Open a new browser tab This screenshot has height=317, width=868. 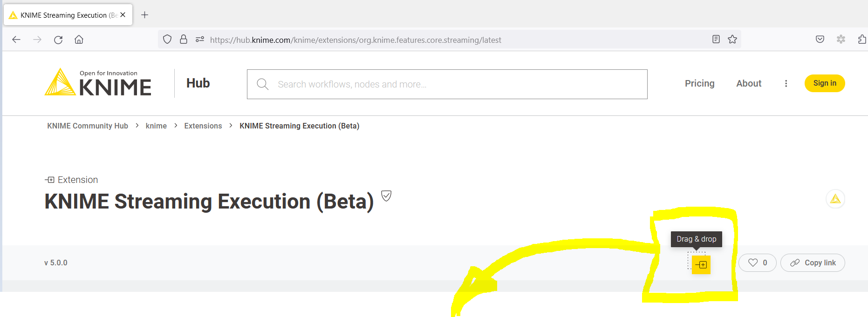[x=145, y=15]
